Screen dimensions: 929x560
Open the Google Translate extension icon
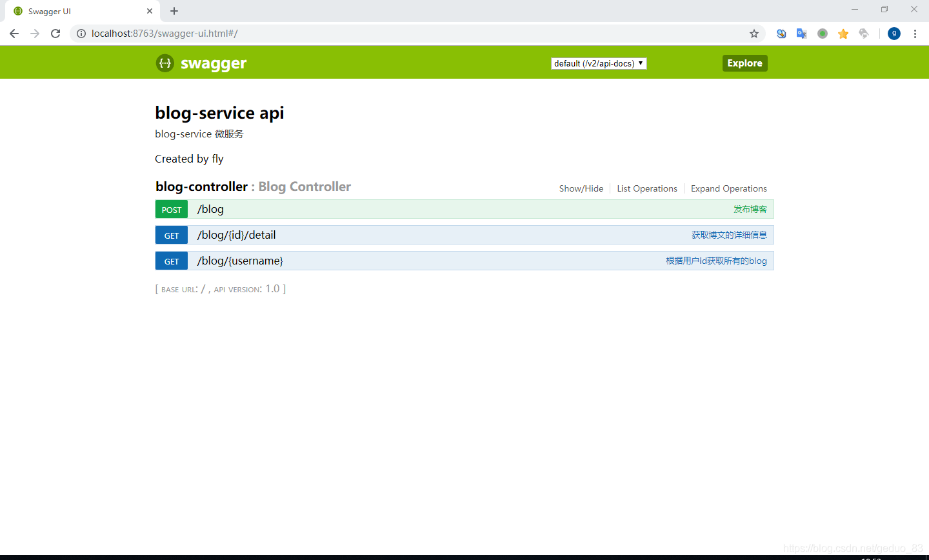tap(802, 34)
